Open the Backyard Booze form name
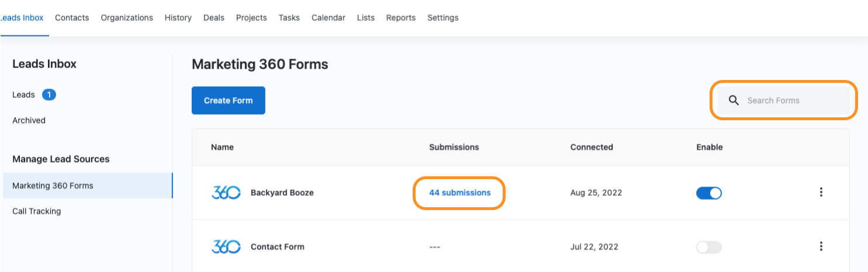The image size is (868, 272). 282,193
